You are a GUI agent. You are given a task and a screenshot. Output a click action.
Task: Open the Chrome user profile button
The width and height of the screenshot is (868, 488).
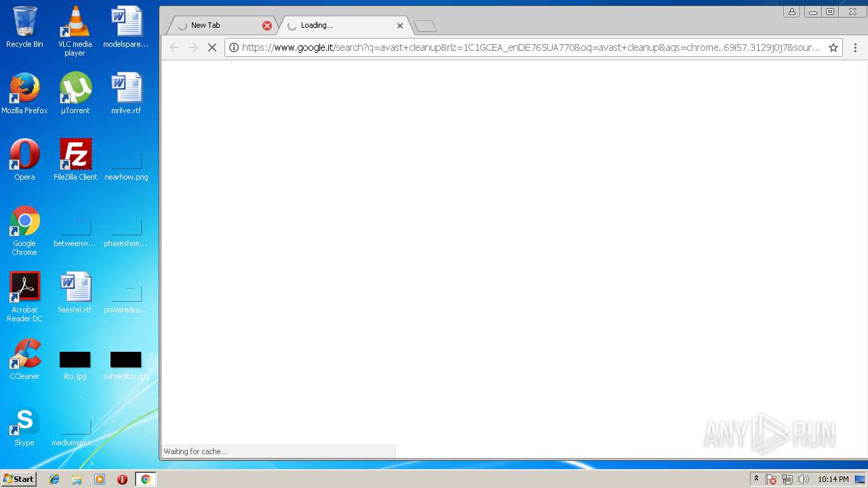[x=791, y=12]
